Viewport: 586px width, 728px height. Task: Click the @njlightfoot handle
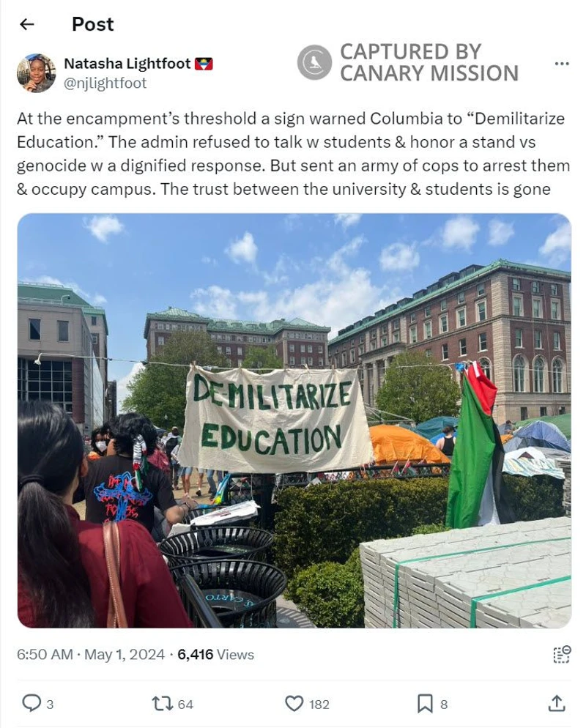click(x=105, y=83)
